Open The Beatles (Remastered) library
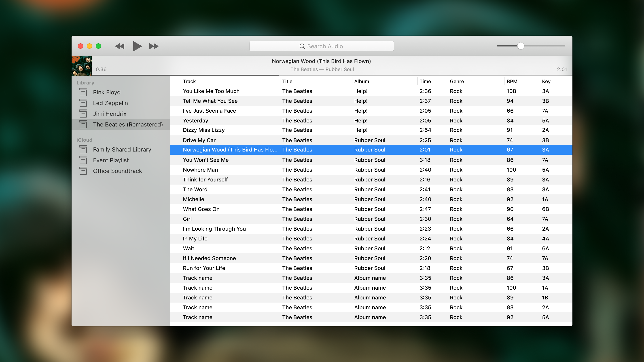 pos(128,125)
